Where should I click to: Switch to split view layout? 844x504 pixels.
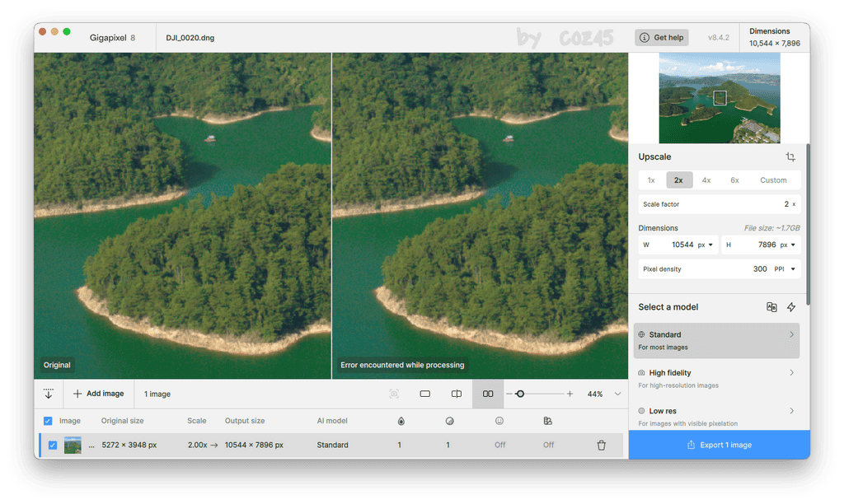pyautogui.click(x=457, y=394)
